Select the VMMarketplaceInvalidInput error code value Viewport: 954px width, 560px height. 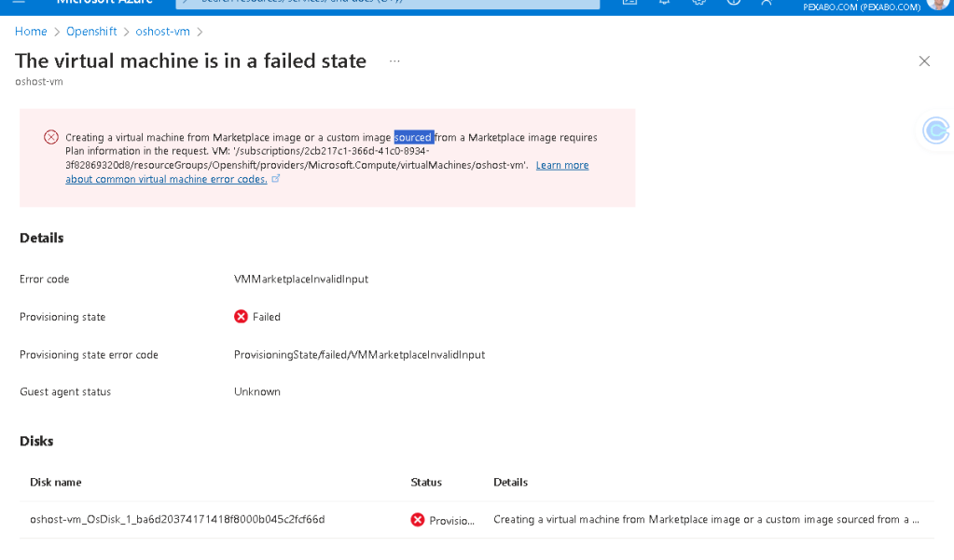coord(301,280)
